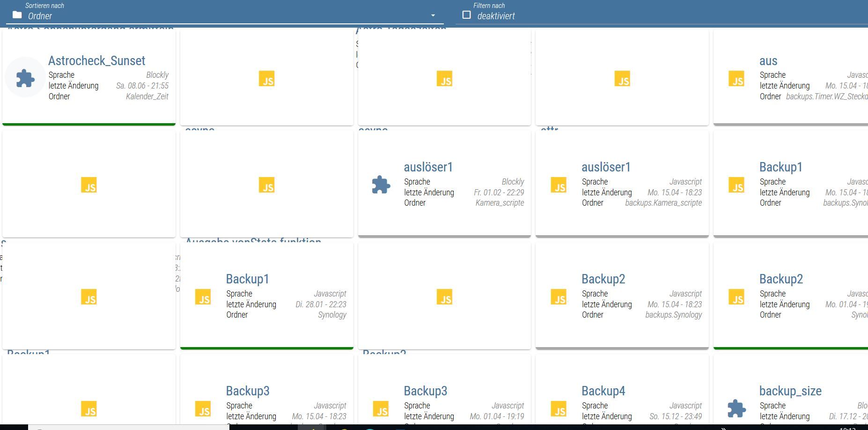
Task: Select the puzzle icon of backup_size script
Action: pyautogui.click(x=736, y=409)
